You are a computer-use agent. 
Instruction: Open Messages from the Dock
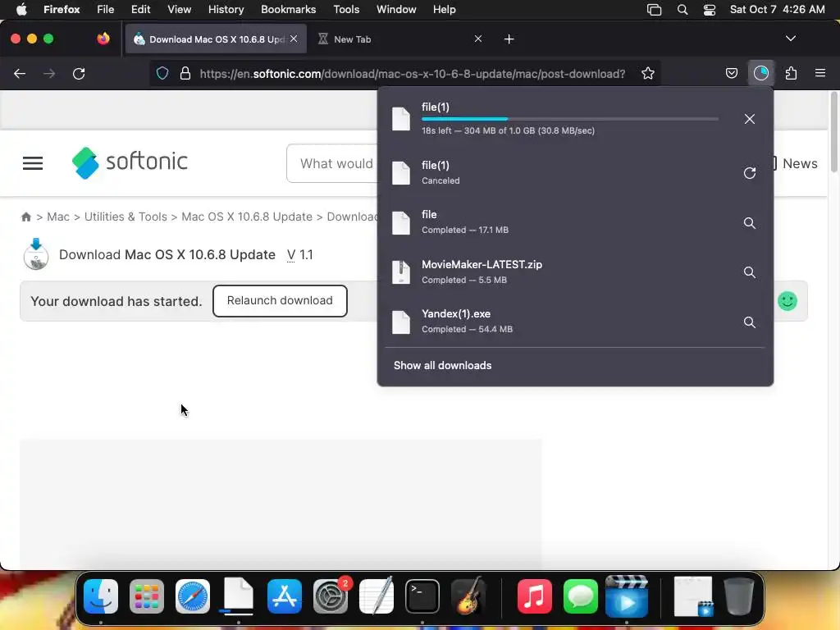pos(581,596)
